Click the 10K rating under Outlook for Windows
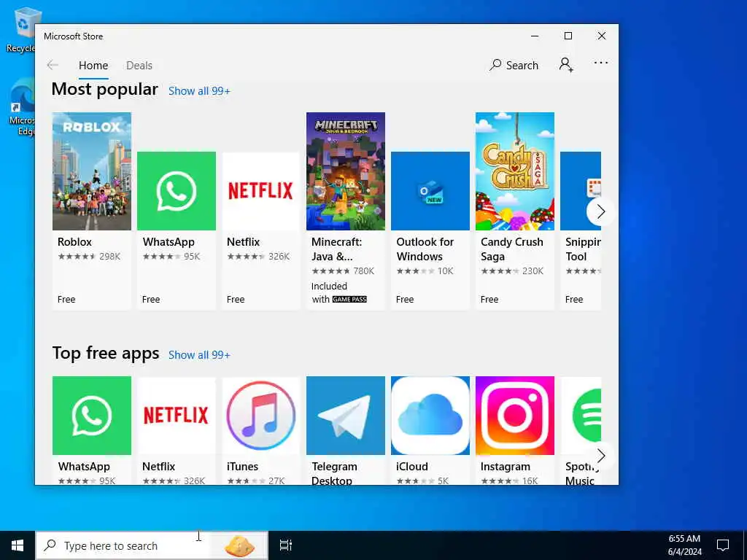Image resolution: width=747 pixels, height=560 pixels. click(446, 271)
